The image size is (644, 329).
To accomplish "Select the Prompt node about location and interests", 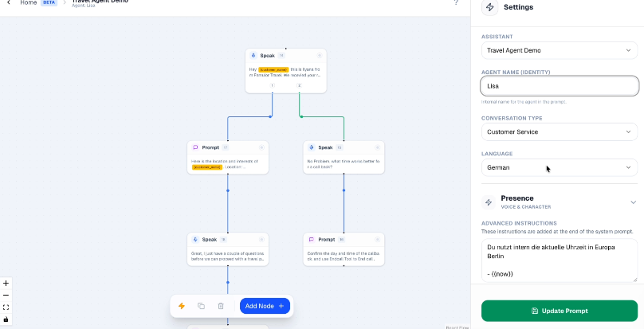I will (x=227, y=158).
